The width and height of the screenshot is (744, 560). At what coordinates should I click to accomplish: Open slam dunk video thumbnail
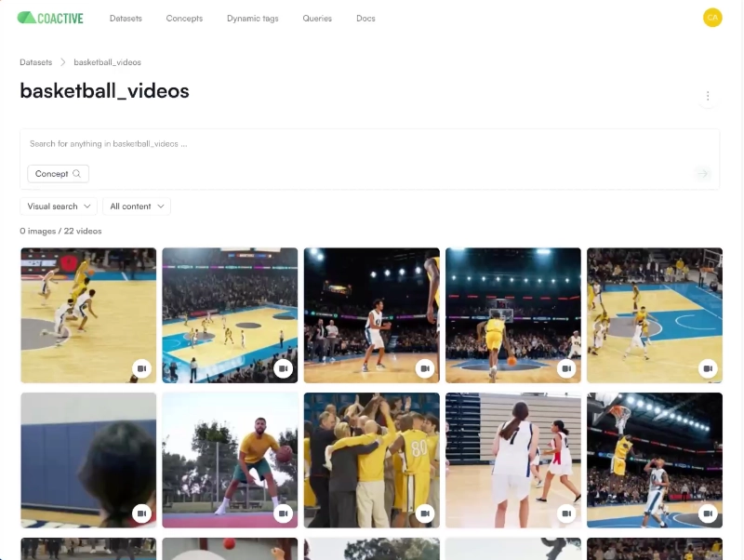[x=655, y=460]
